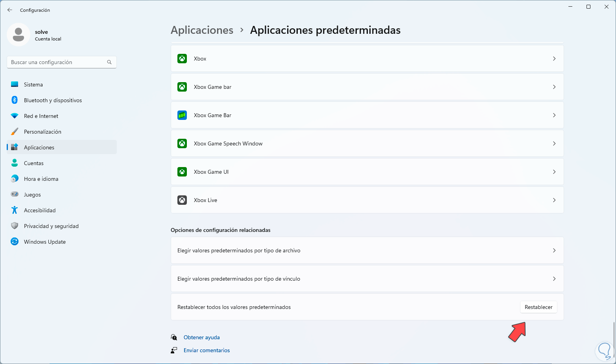Click the gray Xbox Live icon
Image resolution: width=616 pixels, height=364 pixels.
coord(182,200)
